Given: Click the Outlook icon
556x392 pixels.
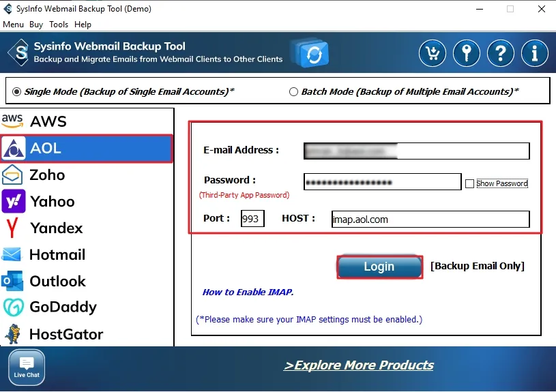Looking at the screenshot, I should (x=12, y=281).
